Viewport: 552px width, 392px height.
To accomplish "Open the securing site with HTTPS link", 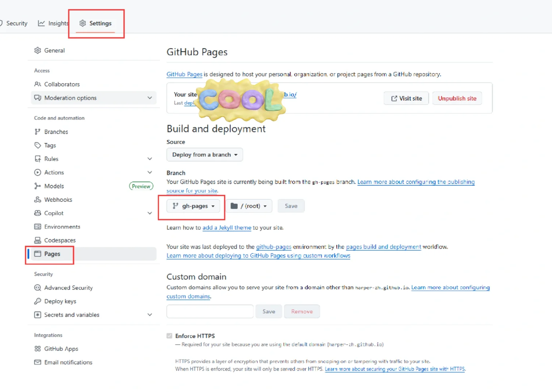I will coord(395,369).
